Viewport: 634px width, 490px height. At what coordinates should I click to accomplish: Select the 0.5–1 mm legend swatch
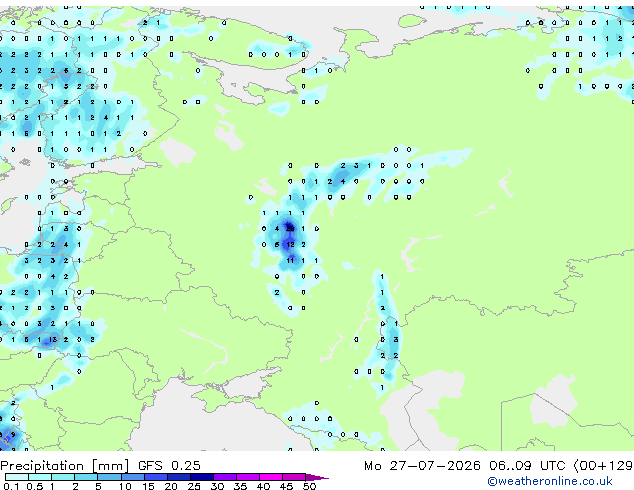[x=40, y=477]
